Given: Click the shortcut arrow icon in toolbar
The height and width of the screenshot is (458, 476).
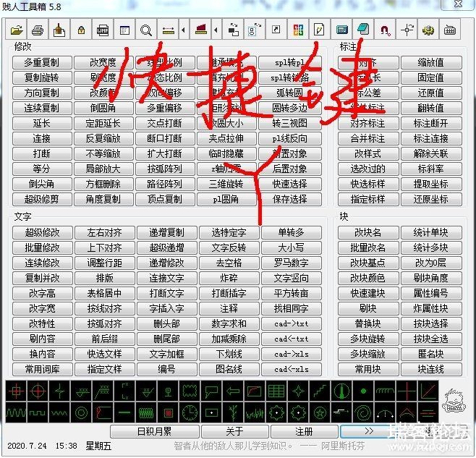Looking at the screenshot, I should (x=276, y=30).
